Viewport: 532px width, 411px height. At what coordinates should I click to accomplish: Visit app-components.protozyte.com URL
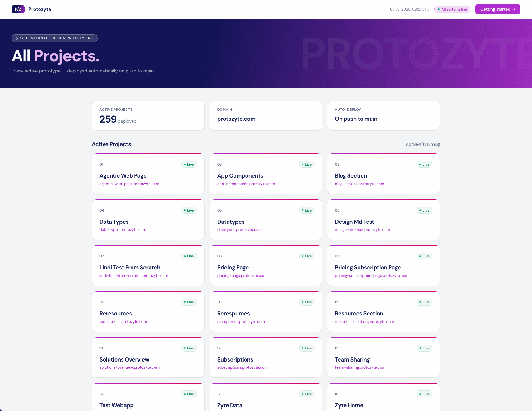click(x=246, y=184)
